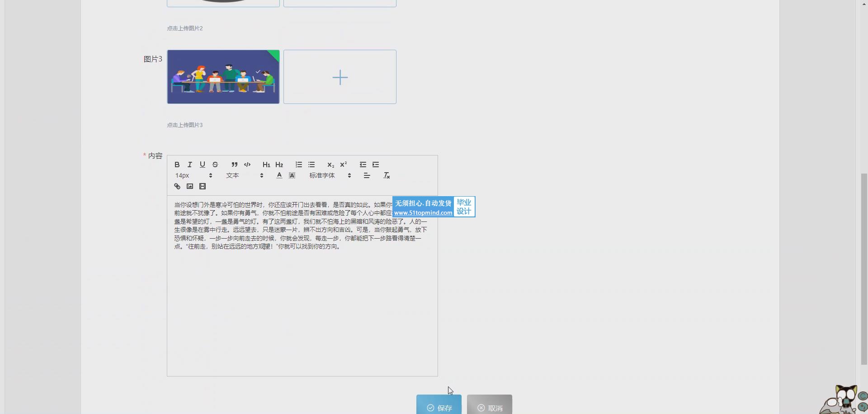The width and height of the screenshot is (868, 414).
Task: Click the plus box to upload 图片3
Action: click(x=340, y=77)
